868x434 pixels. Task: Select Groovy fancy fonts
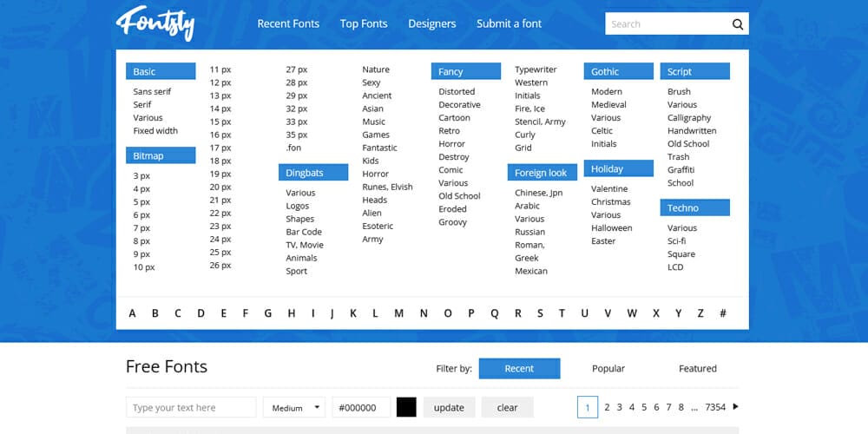coord(453,222)
